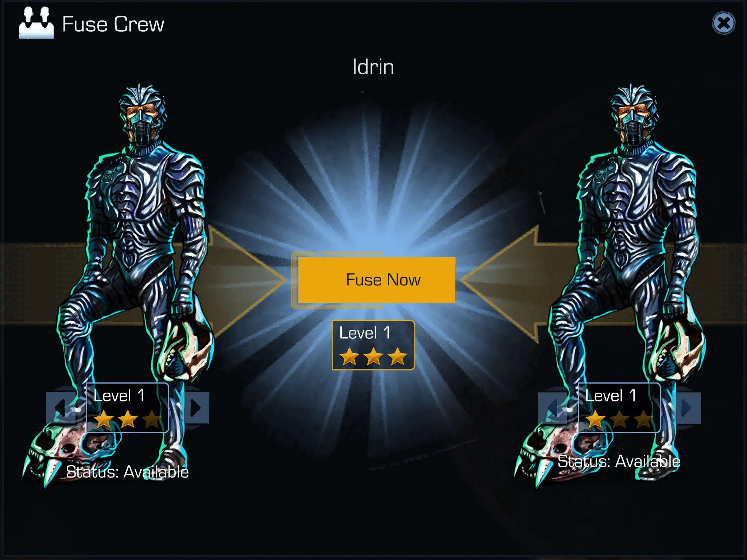This screenshot has height=560, width=747.
Task: Select previous crew on right card
Action: pos(553,408)
